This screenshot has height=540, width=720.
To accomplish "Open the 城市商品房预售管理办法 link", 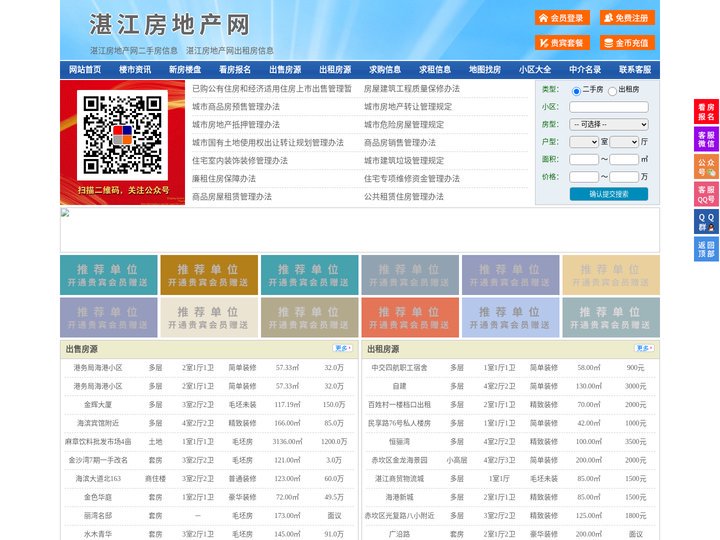I will point(236,107).
